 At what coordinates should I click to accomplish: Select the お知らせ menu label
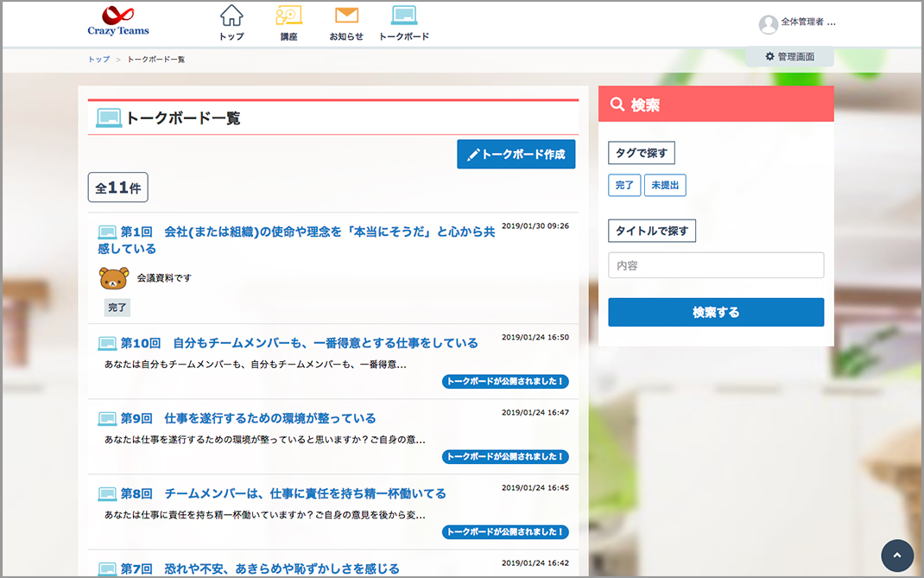(346, 36)
